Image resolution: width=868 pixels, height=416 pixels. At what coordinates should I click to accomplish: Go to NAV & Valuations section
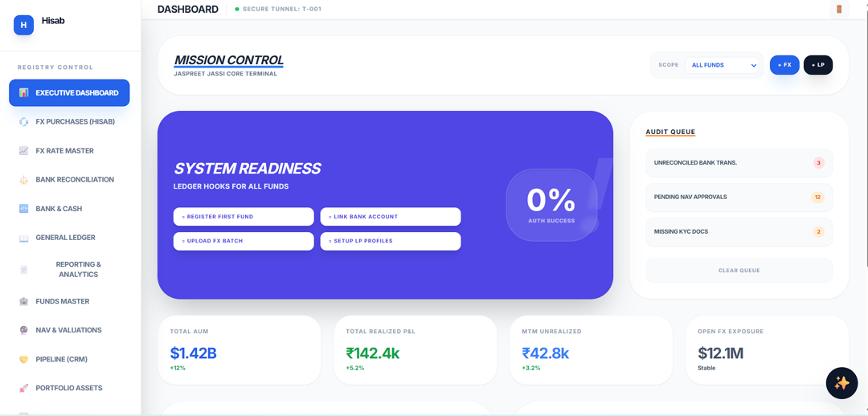pyautogui.click(x=68, y=330)
